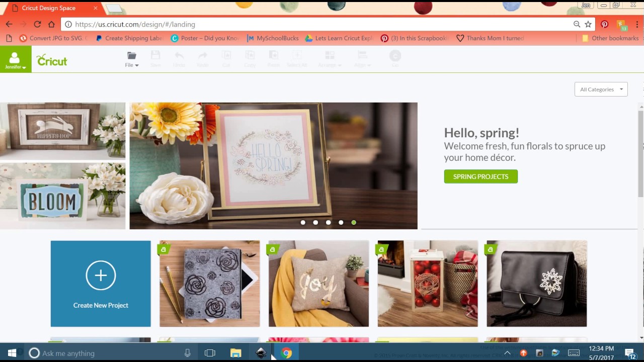Click SPRING PROJECTS button
This screenshot has height=362, width=644.
[480, 176]
